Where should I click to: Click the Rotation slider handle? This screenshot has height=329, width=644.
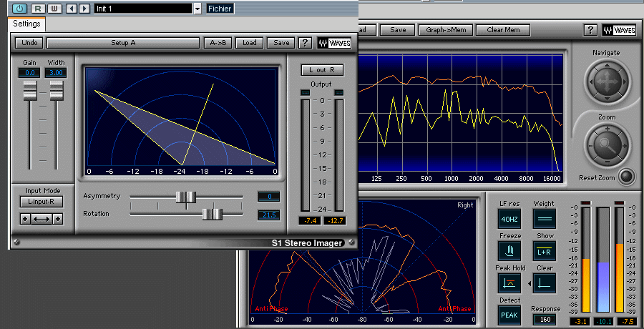pyautogui.click(x=213, y=214)
